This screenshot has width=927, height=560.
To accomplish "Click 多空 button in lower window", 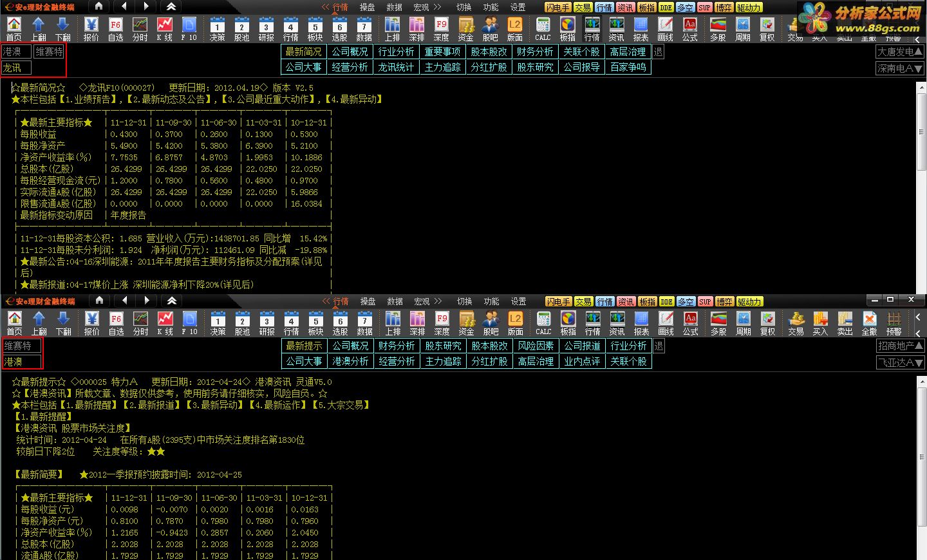I will tap(686, 301).
